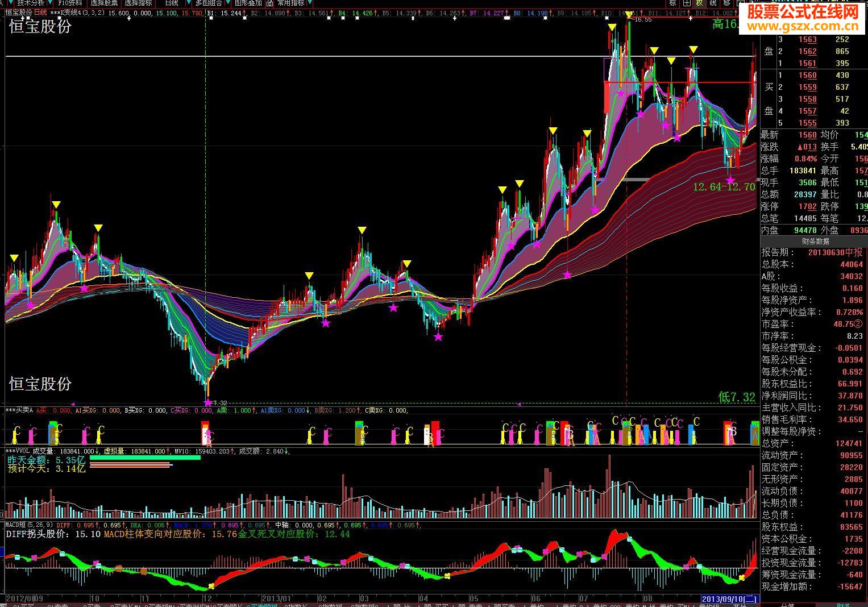
Task: Click the 涨幅 value 0.84%
Action: (x=806, y=159)
